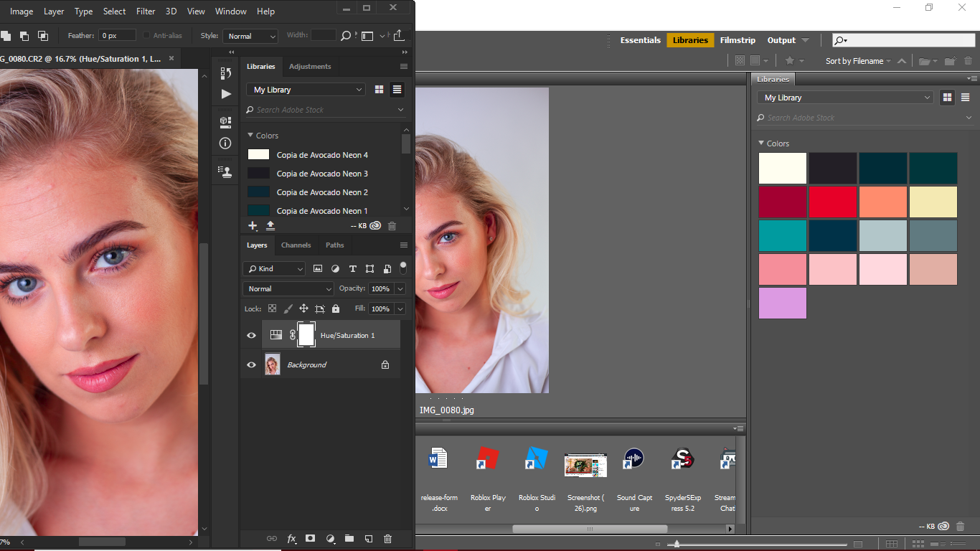This screenshot has width=980, height=551.
Task: Switch Bridge to Essentials workspace
Action: pos(641,40)
